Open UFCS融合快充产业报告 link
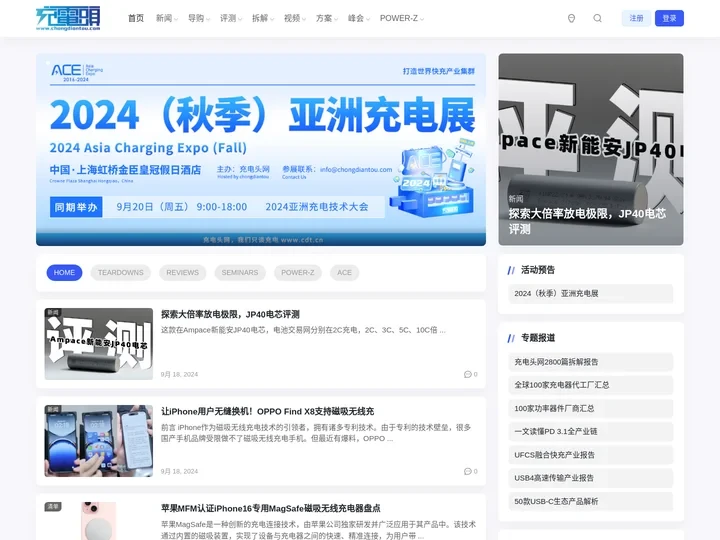The height and width of the screenshot is (540, 720). [591, 455]
